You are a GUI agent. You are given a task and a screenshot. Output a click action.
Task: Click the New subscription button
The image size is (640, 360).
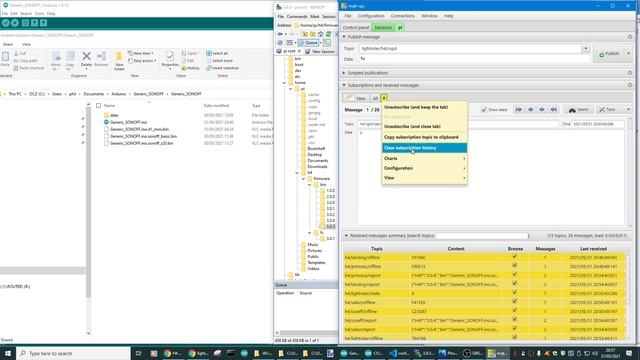point(356,98)
